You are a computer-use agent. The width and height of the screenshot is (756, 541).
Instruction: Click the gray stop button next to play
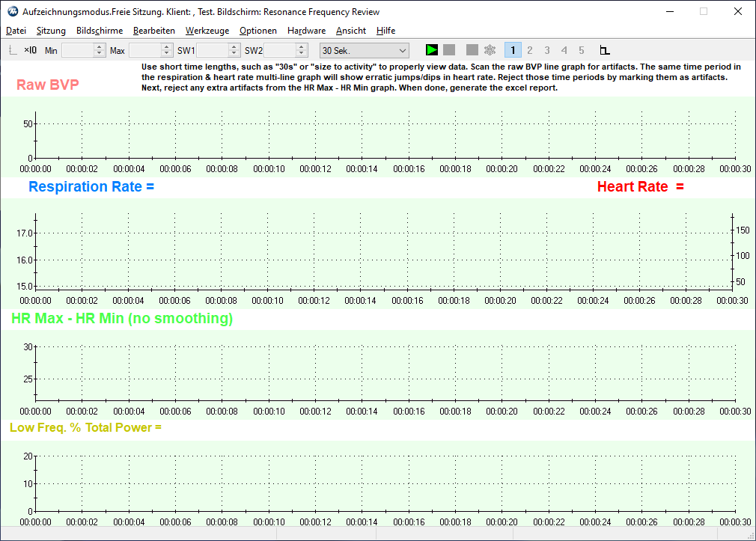(449, 50)
